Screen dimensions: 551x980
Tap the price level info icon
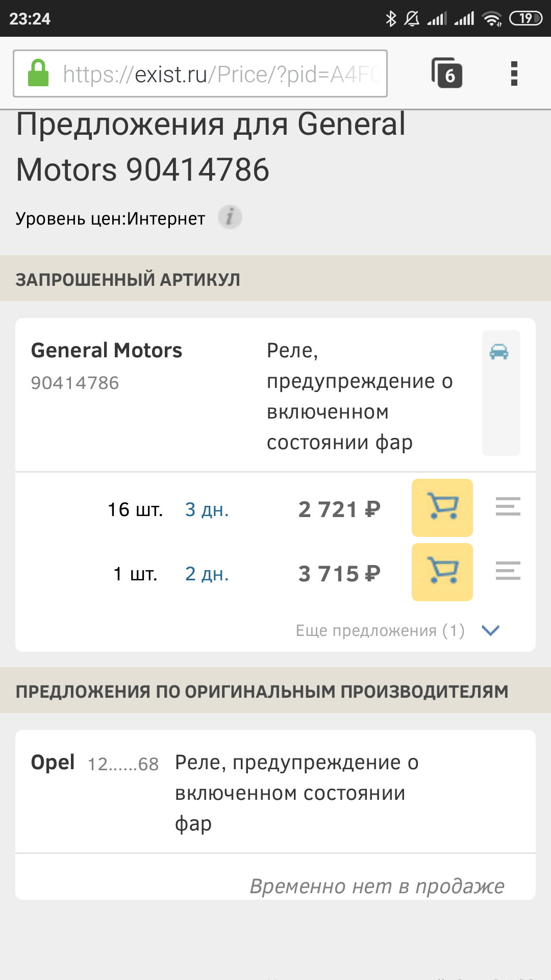[230, 217]
